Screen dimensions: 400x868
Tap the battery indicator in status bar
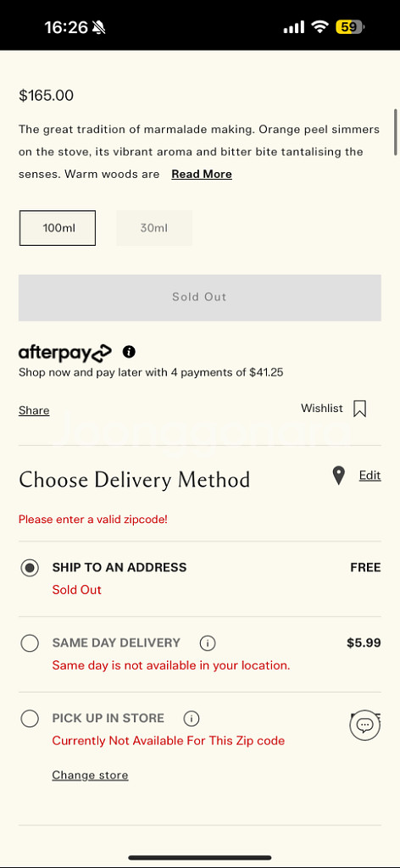click(350, 26)
